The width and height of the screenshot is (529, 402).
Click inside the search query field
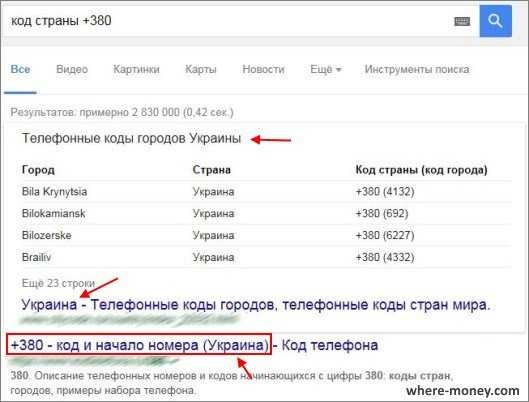[x=229, y=21]
